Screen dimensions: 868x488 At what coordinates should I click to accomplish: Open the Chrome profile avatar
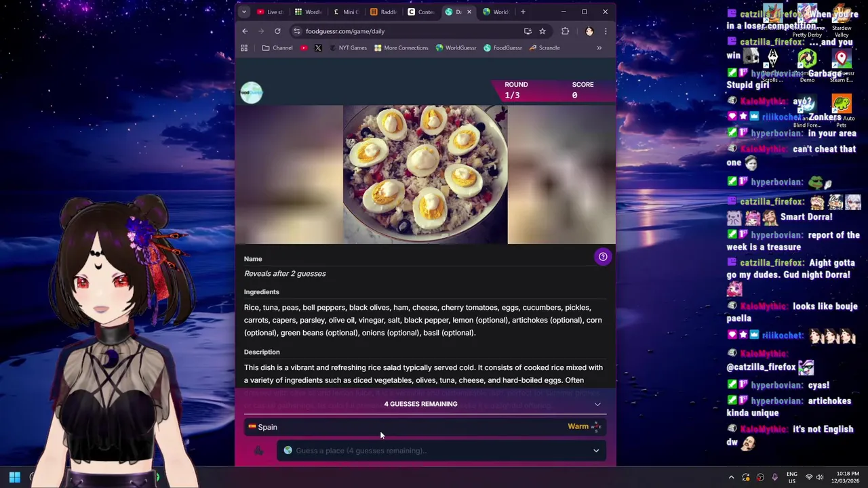pyautogui.click(x=589, y=31)
